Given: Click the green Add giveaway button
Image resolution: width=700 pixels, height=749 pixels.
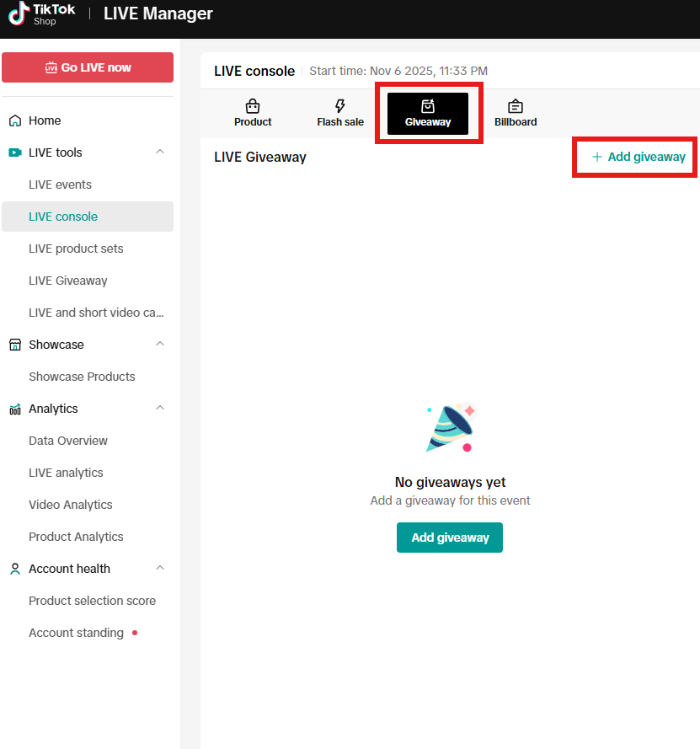Looking at the screenshot, I should point(450,538).
